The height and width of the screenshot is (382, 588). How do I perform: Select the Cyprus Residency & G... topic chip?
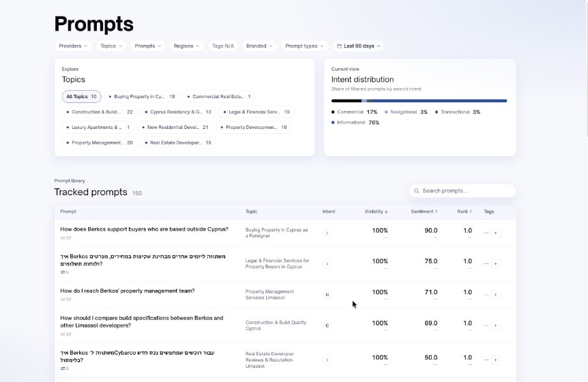coord(178,112)
